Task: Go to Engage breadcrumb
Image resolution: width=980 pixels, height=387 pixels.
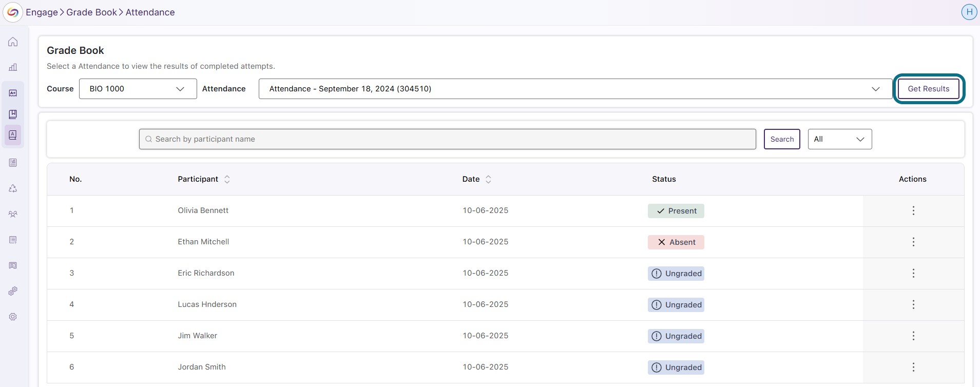Action: coord(42,12)
